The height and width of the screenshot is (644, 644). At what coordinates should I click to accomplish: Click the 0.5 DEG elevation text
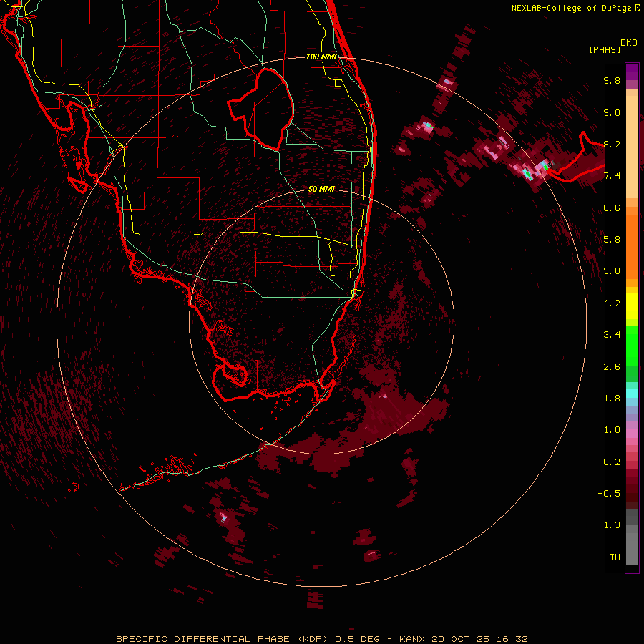pos(356,639)
